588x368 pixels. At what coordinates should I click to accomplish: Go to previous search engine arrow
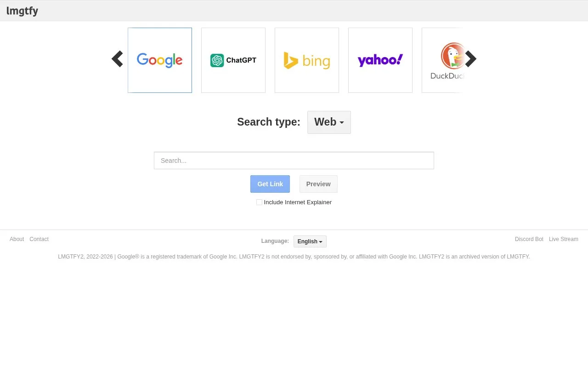(x=117, y=59)
